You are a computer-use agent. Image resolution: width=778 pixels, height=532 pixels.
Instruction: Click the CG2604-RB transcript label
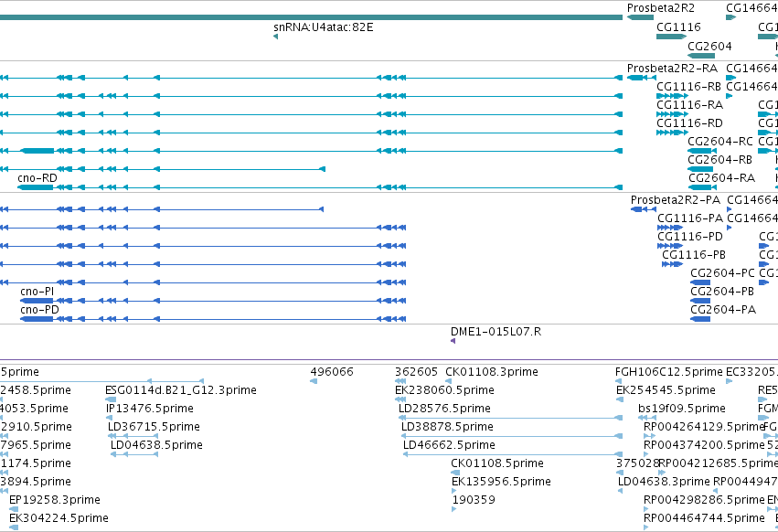[719, 160]
